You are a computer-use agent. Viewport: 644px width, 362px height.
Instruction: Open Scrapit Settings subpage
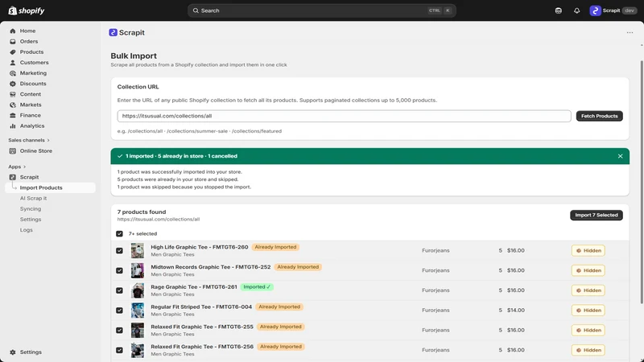(x=31, y=220)
